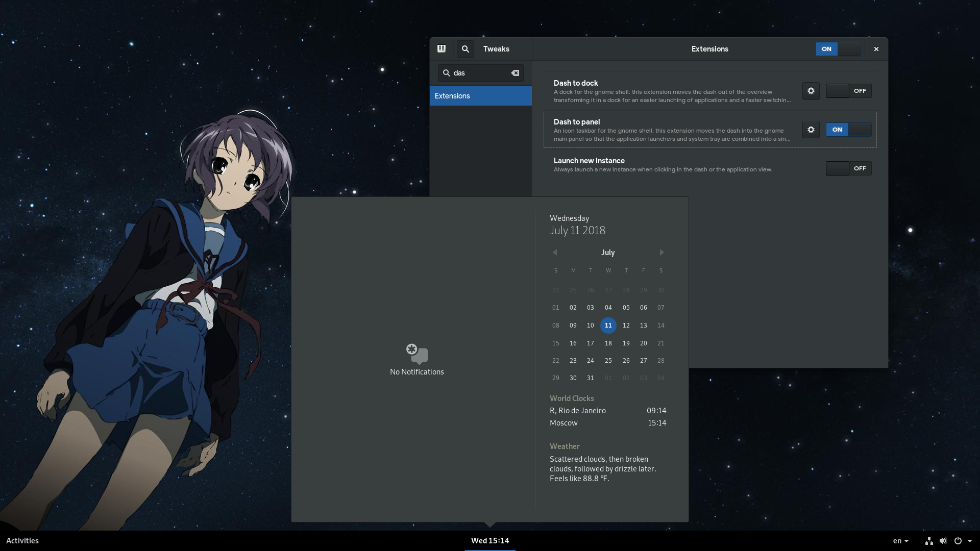This screenshot has width=980, height=551.
Task: Select Extensions in the Tweaks sidebar
Action: [x=480, y=96]
